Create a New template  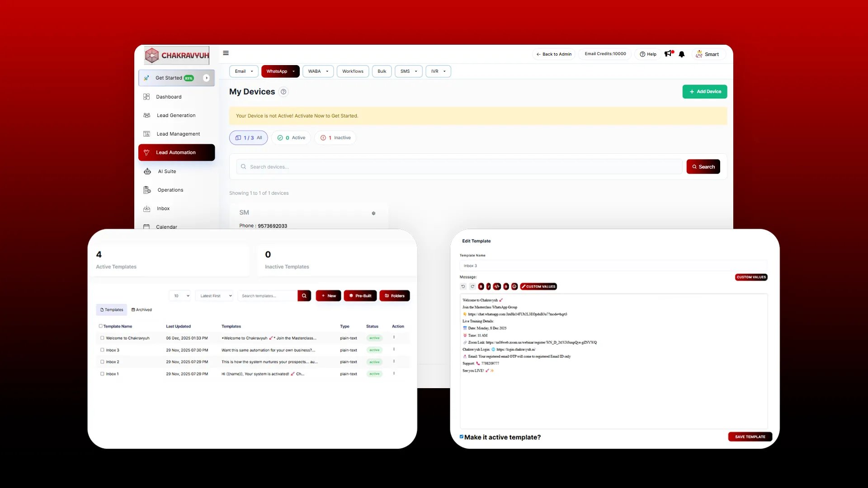(x=329, y=296)
